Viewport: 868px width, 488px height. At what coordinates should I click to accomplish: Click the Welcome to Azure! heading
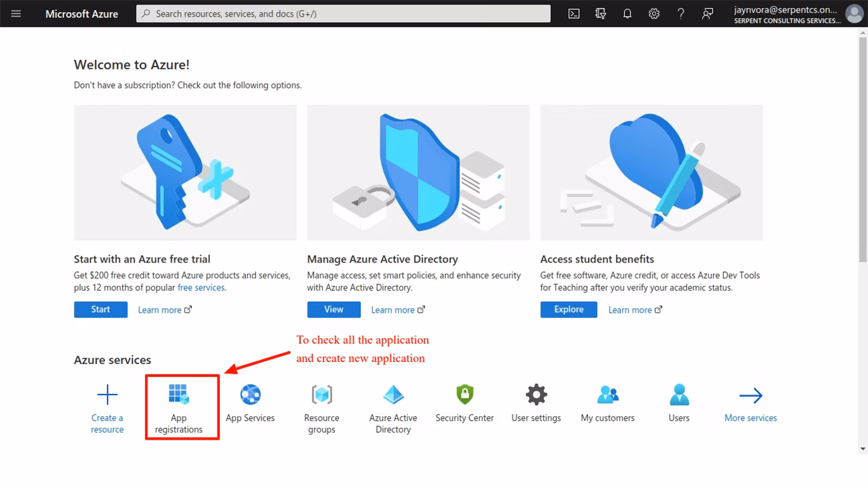(132, 65)
